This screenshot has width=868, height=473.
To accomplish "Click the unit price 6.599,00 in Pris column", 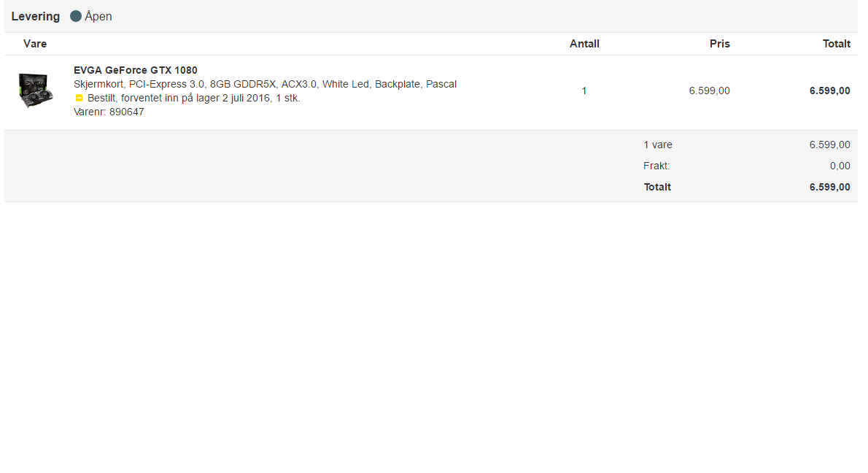I will pos(709,91).
